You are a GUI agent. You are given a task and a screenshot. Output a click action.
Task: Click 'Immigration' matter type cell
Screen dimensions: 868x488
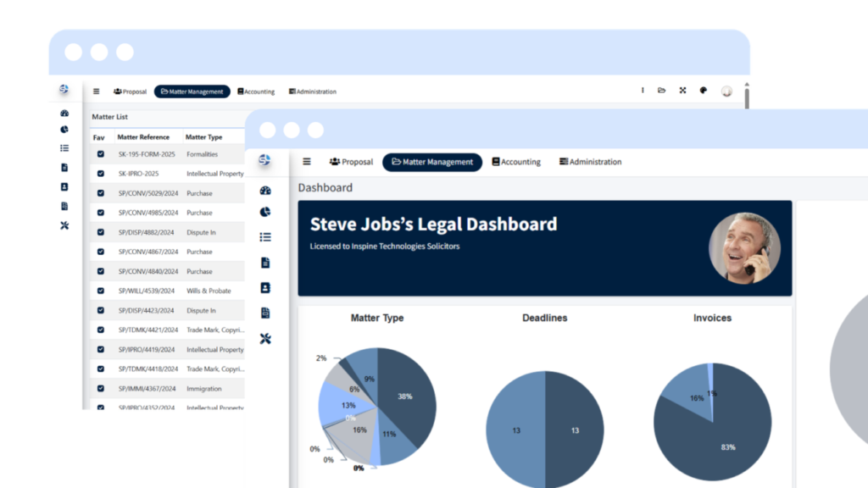(203, 388)
